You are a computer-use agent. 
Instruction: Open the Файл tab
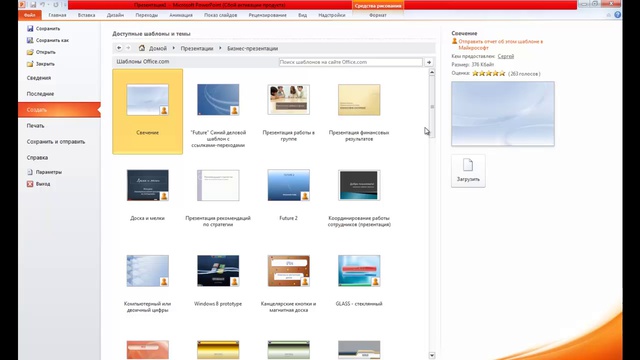point(30,15)
